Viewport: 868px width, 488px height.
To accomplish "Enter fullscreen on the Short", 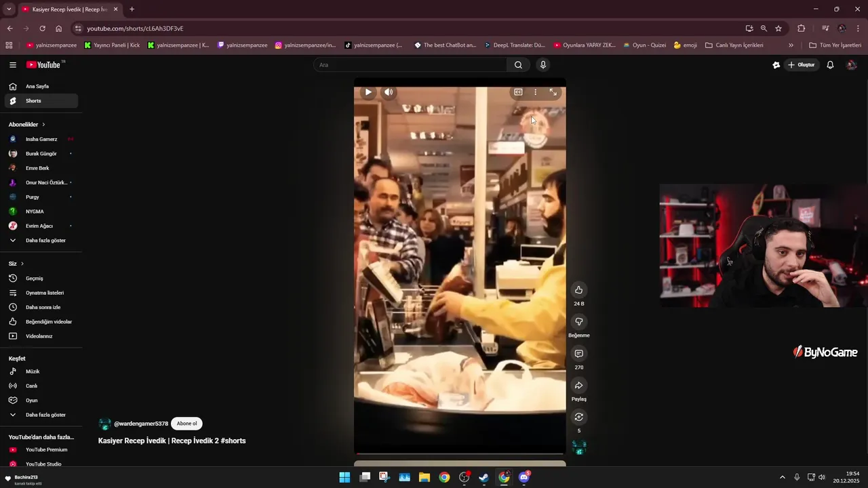I will (x=553, y=92).
